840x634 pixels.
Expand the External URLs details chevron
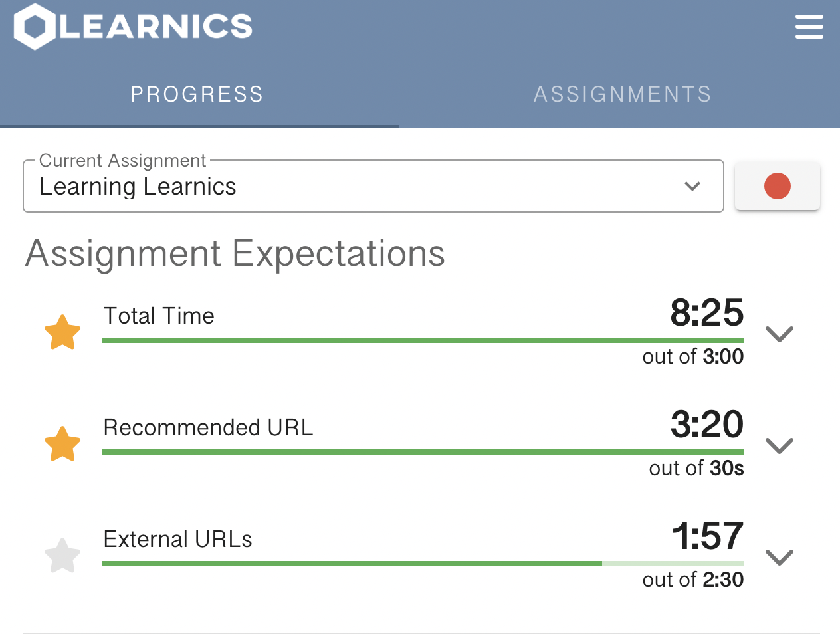point(780,556)
